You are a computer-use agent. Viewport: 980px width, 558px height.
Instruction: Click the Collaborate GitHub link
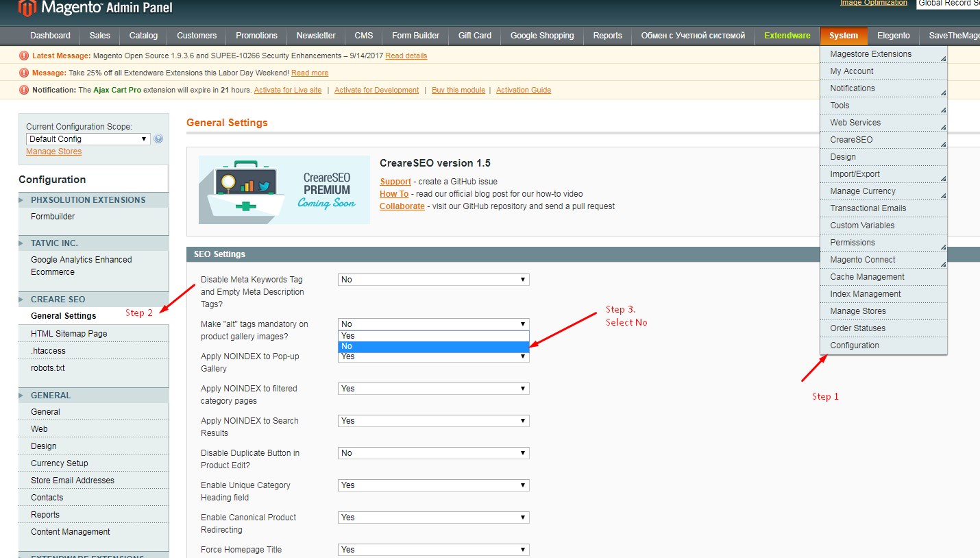[402, 206]
